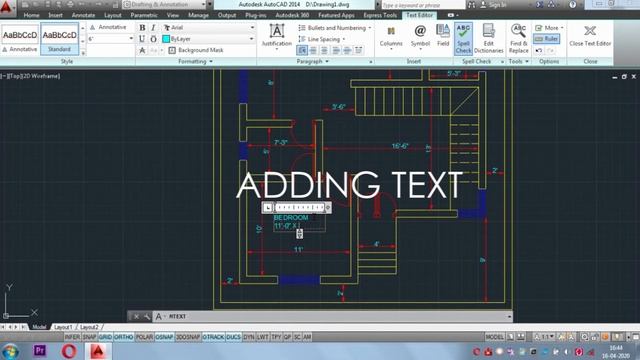
Task: Click the Annotative style thumbnail
Action: point(20,39)
